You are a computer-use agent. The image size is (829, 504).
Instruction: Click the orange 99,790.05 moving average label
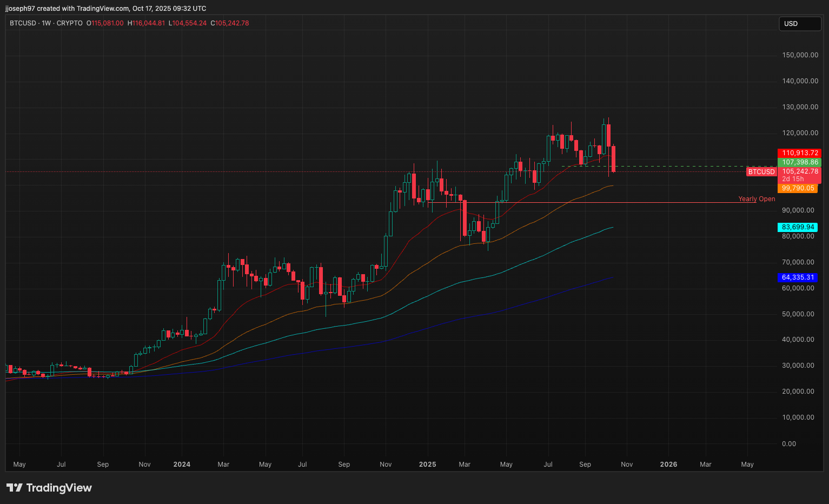[x=798, y=188]
